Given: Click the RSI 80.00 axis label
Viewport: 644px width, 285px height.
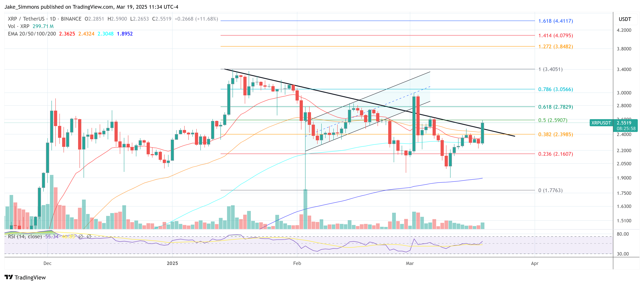Looking at the screenshot, I should pyautogui.click(x=623, y=234).
